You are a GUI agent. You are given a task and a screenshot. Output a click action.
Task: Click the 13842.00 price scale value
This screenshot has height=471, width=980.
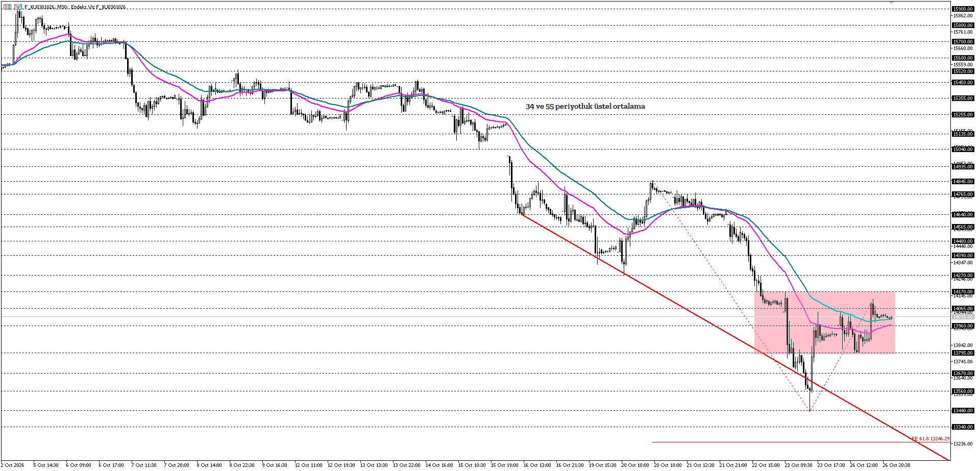tap(963, 345)
